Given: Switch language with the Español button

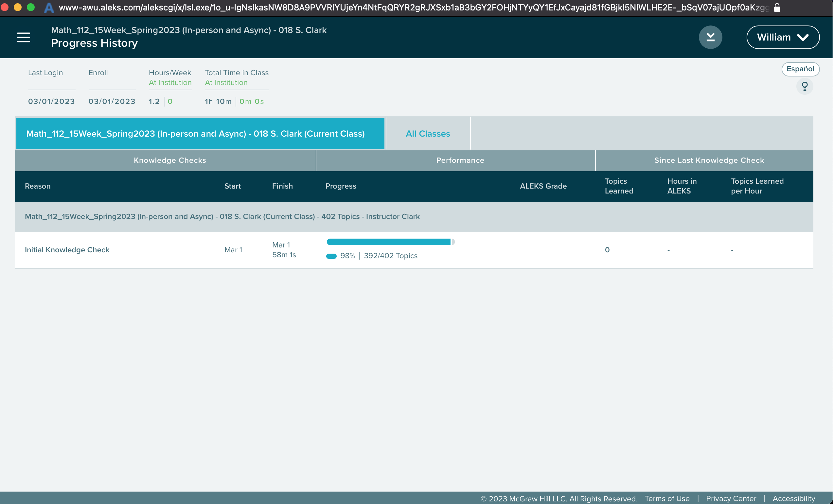Looking at the screenshot, I should [x=800, y=69].
